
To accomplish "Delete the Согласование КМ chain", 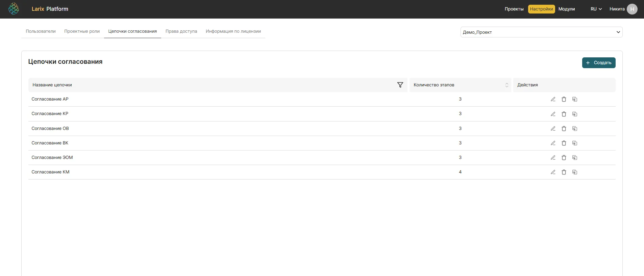I will click(x=564, y=172).
